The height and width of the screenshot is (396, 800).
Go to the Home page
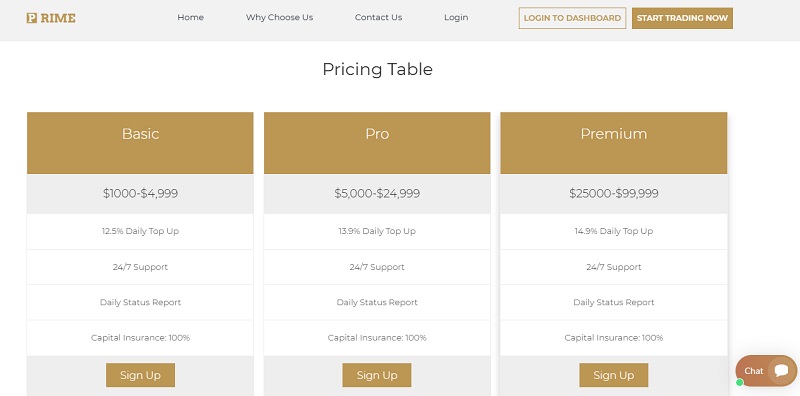[190, 17]
